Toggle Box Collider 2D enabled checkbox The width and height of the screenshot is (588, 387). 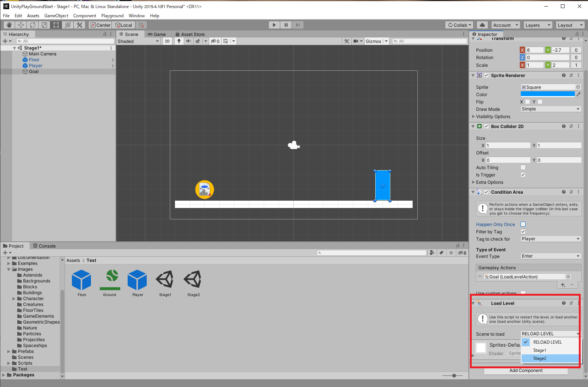tap(486, 126)
